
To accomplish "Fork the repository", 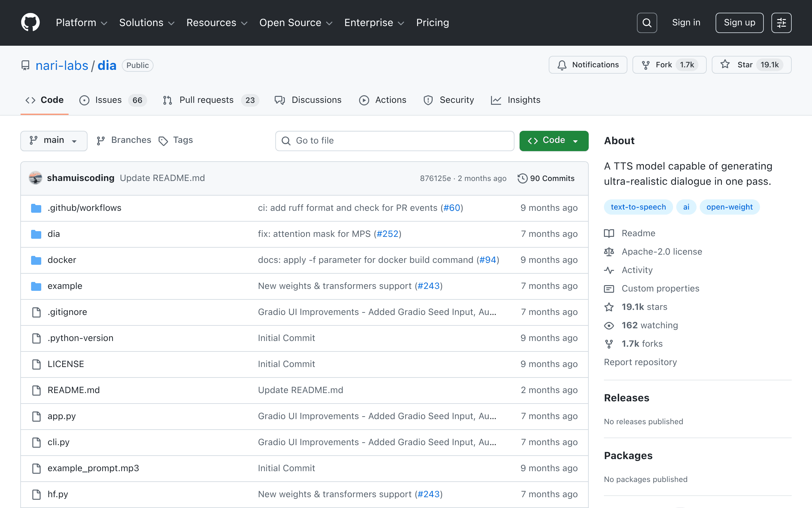I will tap(669, 65).
